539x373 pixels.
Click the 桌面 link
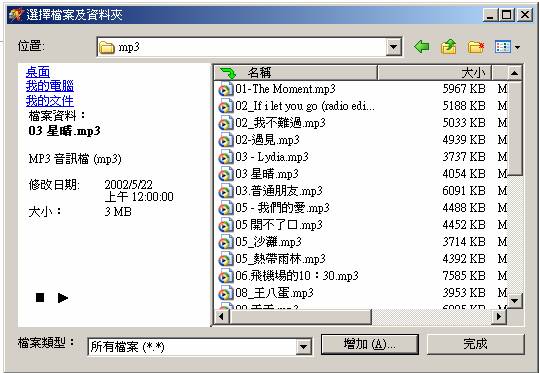coord(38,72)
